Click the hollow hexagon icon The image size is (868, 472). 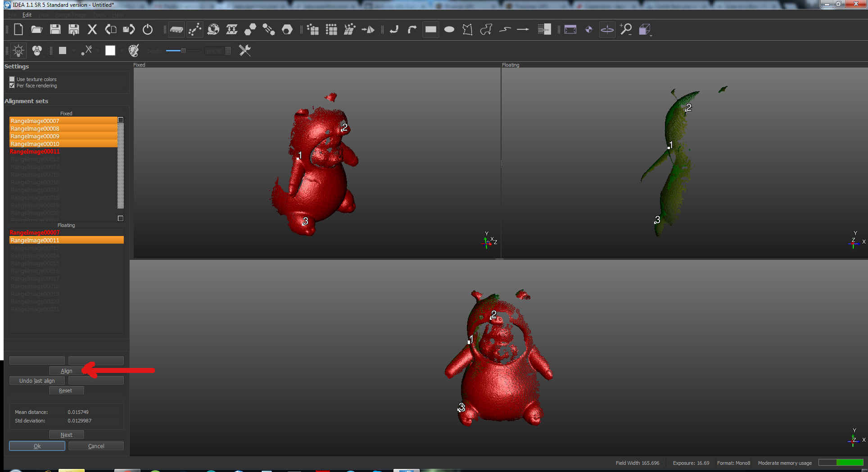click(x=287, y=30)
